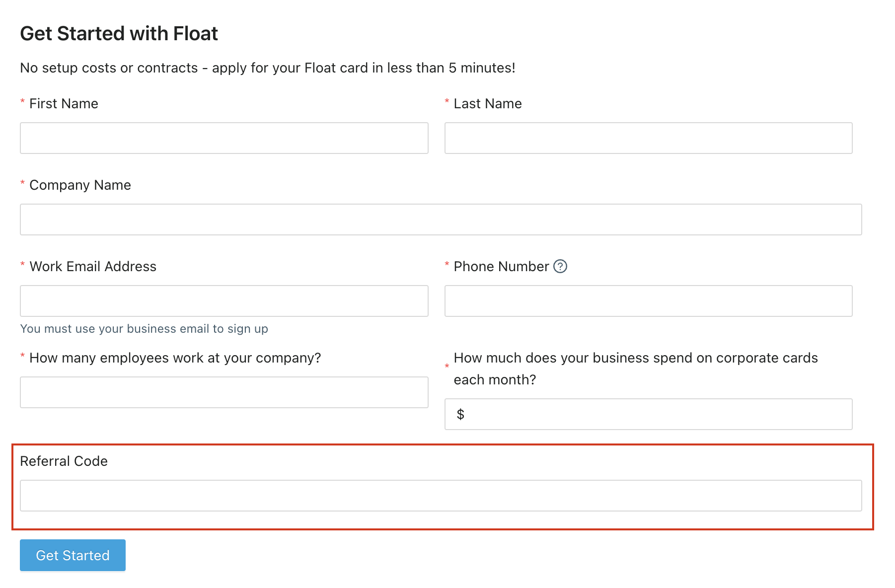Click the business email hint text
895x588 pixels.
click(144, 329)
